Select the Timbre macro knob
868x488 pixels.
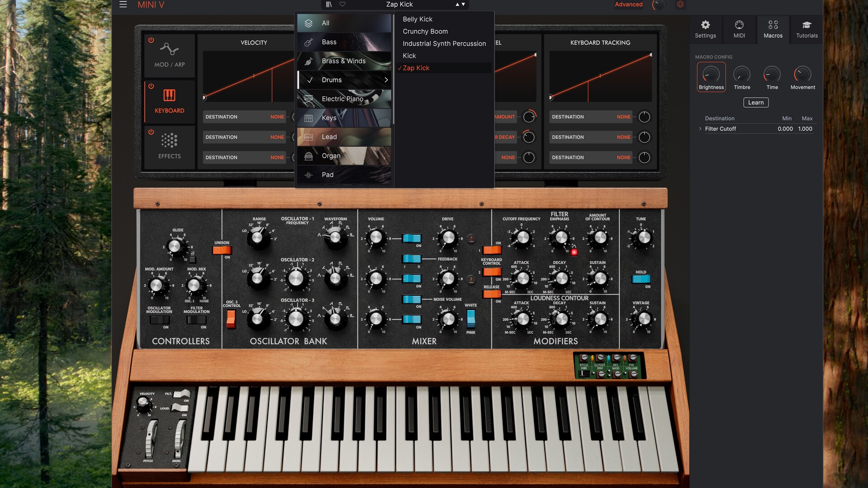click(x=742, y=75)
